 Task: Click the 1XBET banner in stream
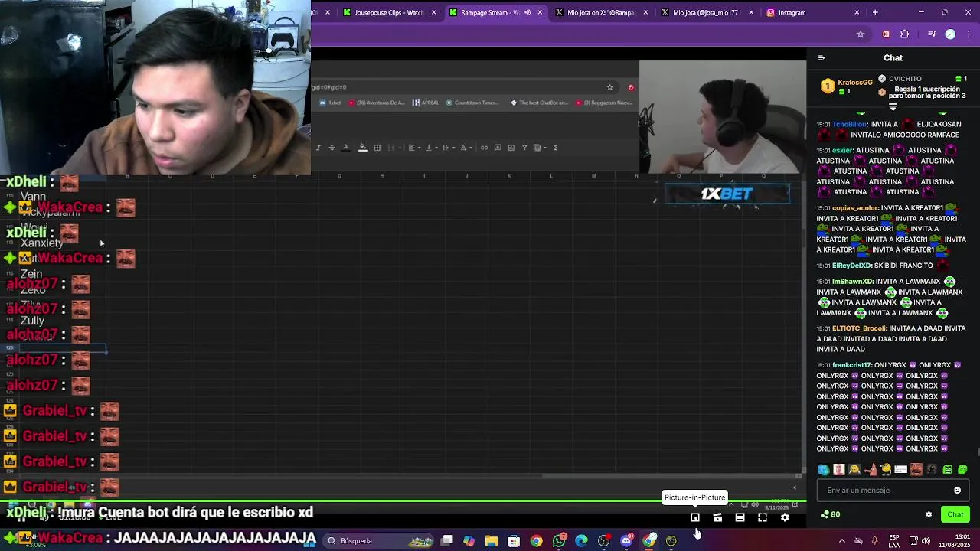[x=727, y=194]
